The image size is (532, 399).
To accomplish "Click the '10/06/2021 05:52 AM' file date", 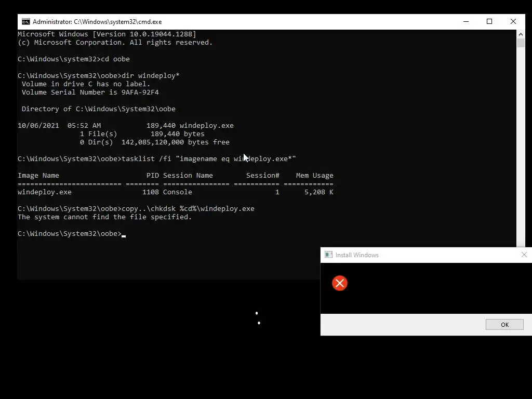I will tap(59, 126).
